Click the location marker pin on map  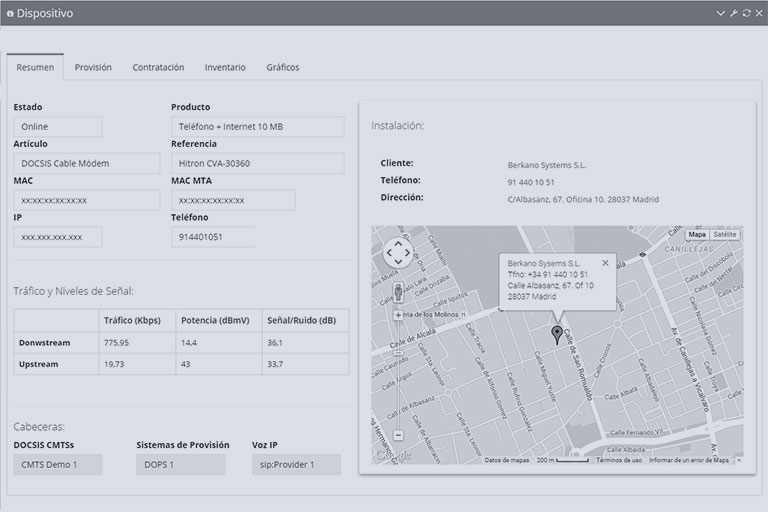pos(557,335)
